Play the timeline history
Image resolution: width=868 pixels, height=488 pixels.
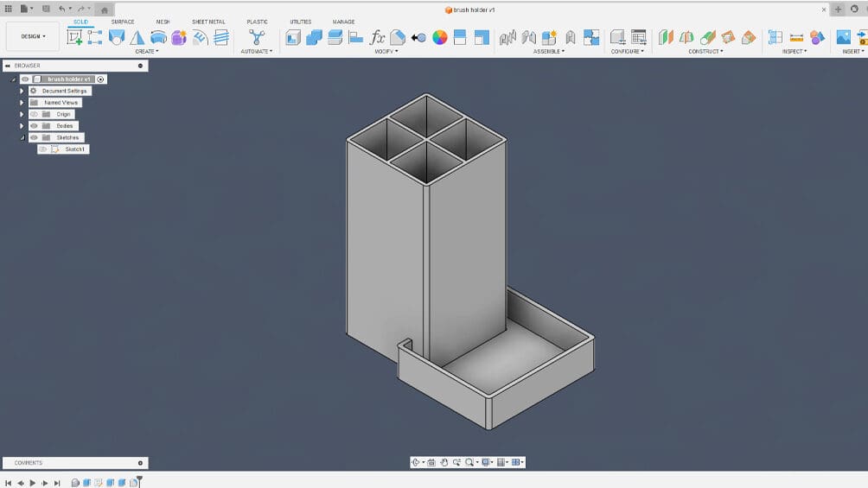(x=33, y=483)
